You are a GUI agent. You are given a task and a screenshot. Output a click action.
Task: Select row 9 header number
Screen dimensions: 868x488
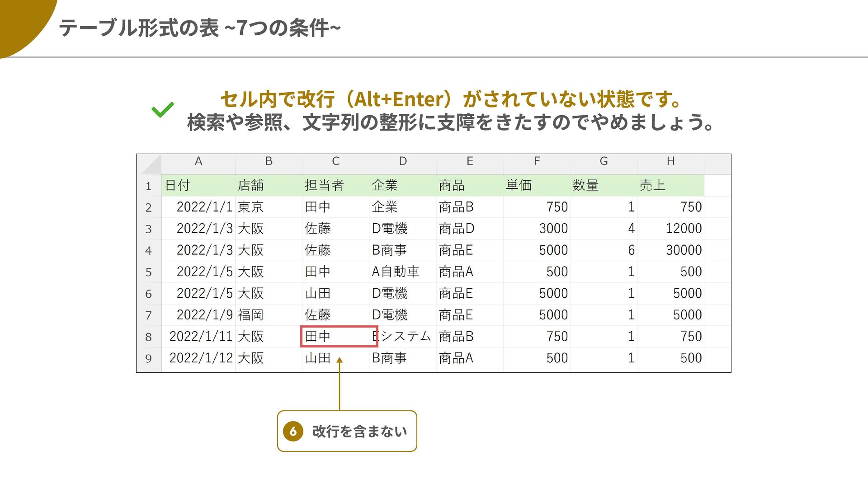149,358
